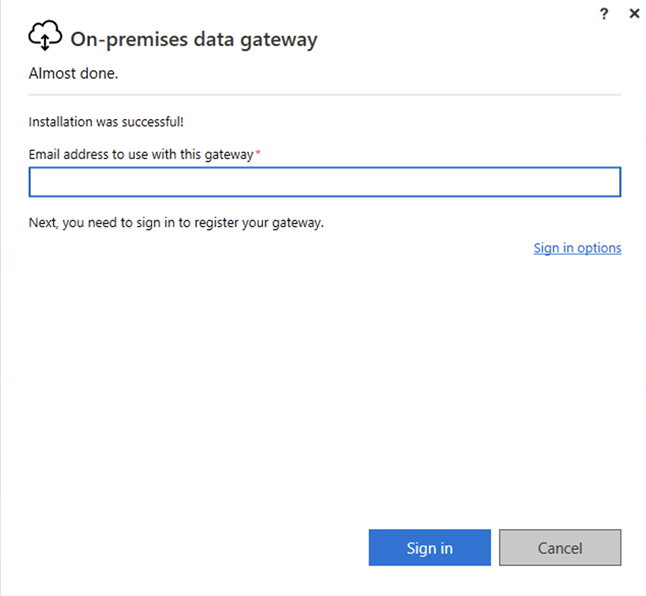Close the gateway installer window
The height and width of the screenshot is (596, 646).
point(634,14)
